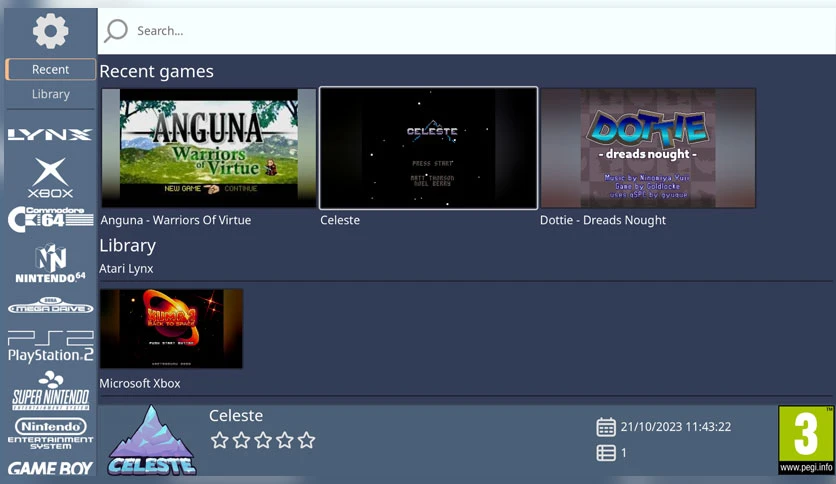Select the Celeste game thumbnail
The height and width of the screenshot is (484, 836).
(429, 148)
